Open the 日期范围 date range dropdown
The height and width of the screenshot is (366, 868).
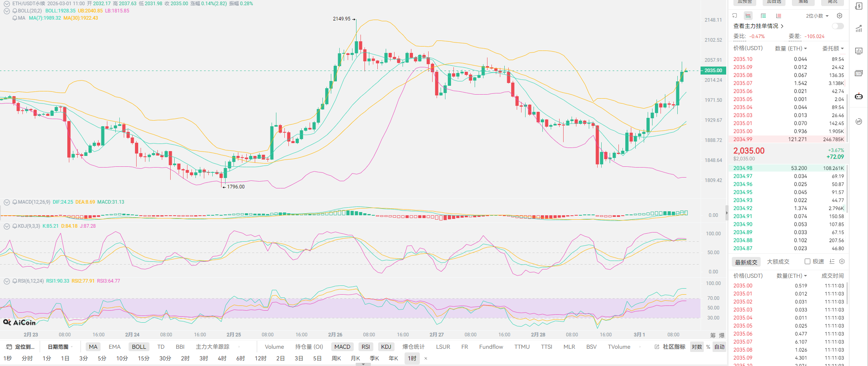60,347
